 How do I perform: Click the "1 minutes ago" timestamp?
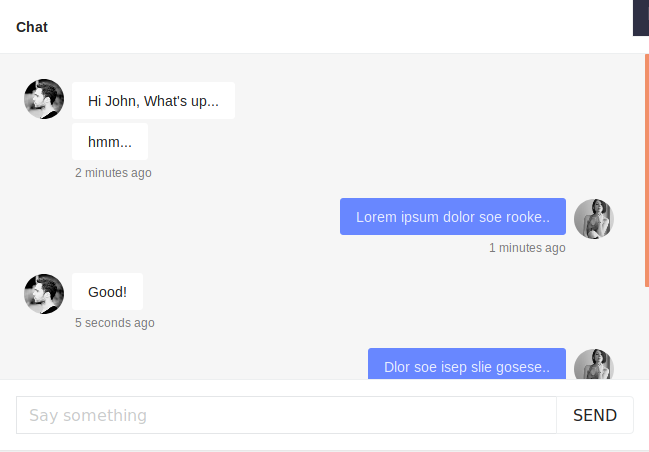coord(527,248)
